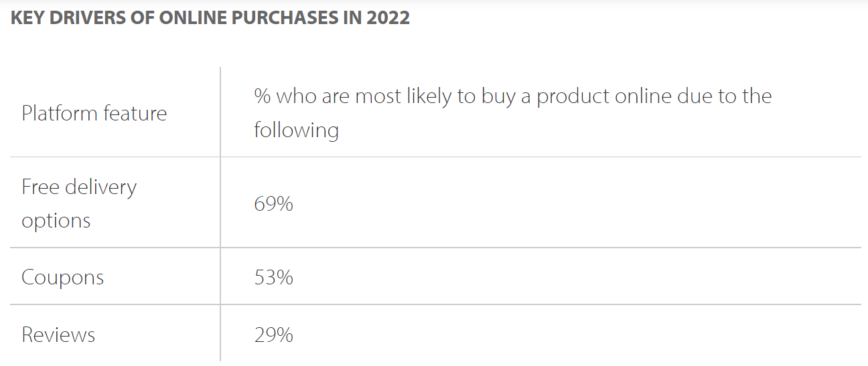
Task: Click "2022" in the heading
Action: (x=388, y=18)
